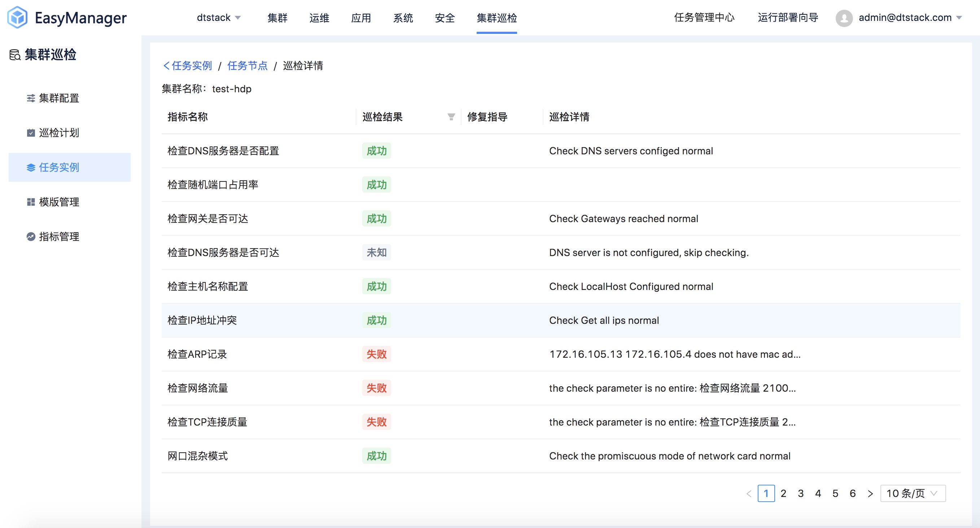
Task: Click the 集群配置 sliders icon in sidebar
Action: pos(31,98)
